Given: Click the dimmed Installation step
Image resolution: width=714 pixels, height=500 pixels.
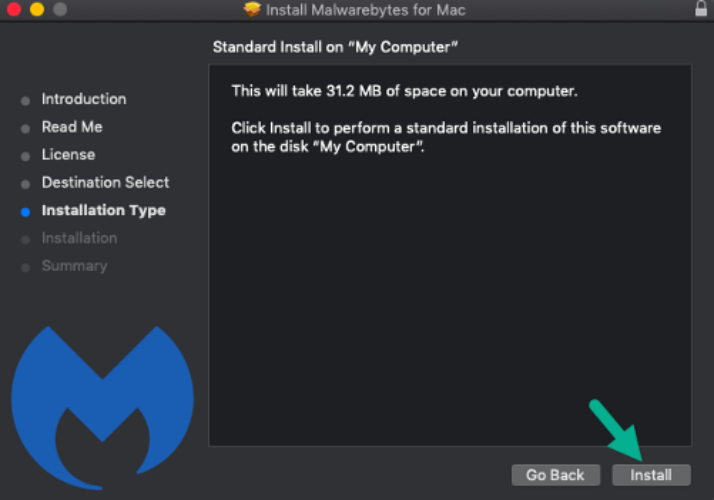Looking at the screenshot, I should click(x=79, y=238).
